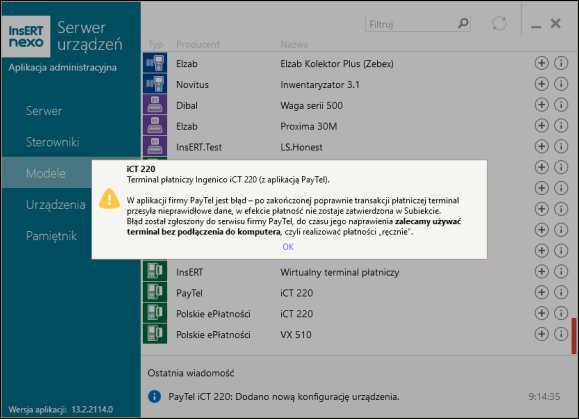Click the scale type icon for Elzab Proxima 30M
579x419 pixels.
coord(155,126)
